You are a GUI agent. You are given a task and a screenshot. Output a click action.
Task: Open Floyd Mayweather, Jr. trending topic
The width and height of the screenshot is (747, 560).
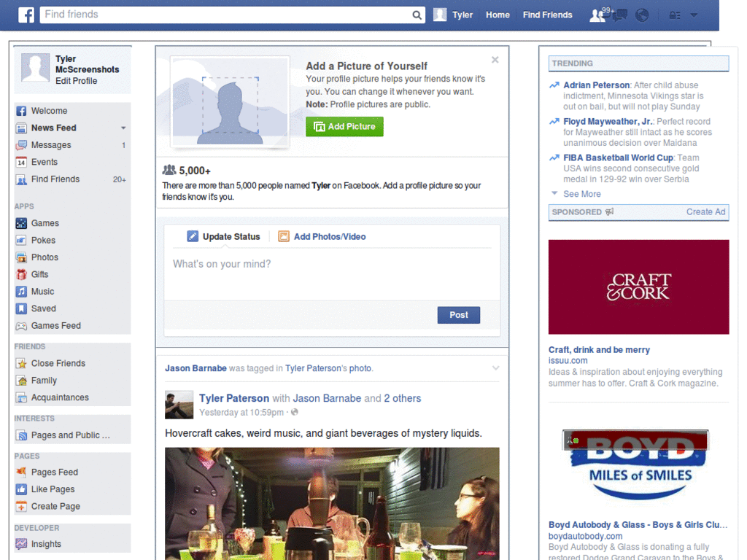coord(608,122)
